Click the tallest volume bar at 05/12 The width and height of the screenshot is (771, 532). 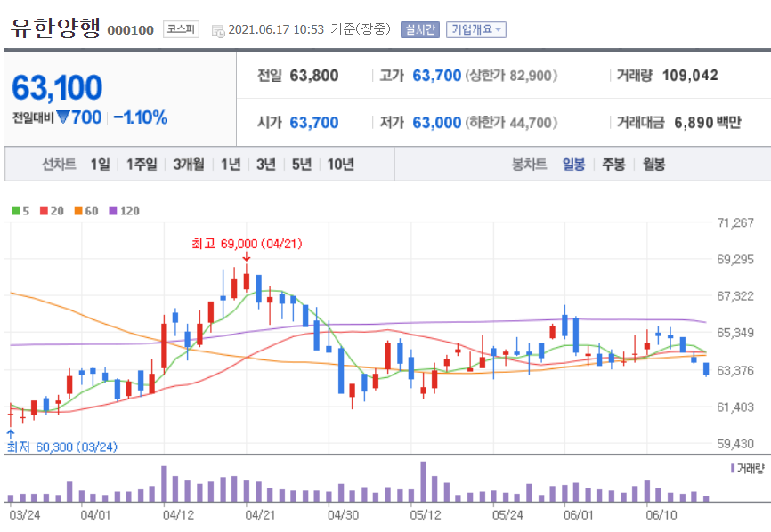tap(424, 481)
